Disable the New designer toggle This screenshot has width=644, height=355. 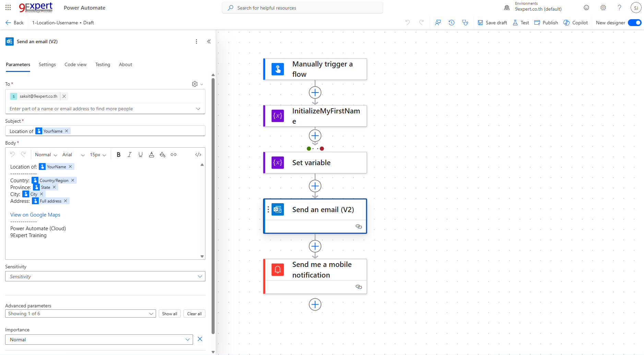tap(635, 23)
